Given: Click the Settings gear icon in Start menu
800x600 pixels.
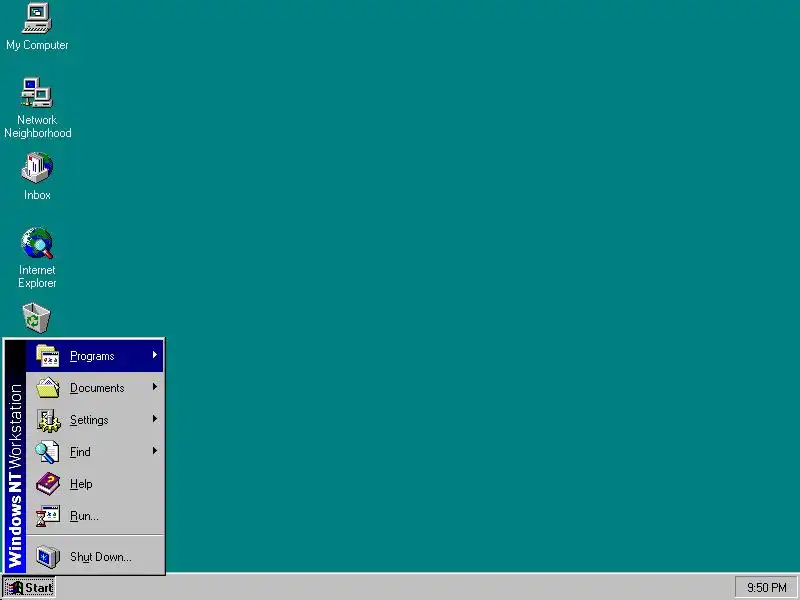Looking at the screenshot, I should 48,420.
